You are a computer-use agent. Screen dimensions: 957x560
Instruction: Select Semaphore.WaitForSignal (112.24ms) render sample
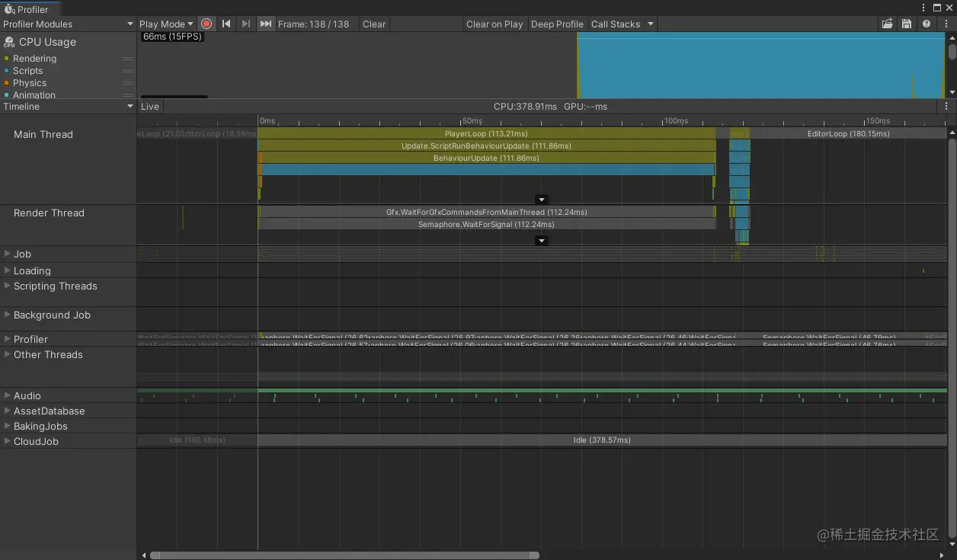coord(487,224)
